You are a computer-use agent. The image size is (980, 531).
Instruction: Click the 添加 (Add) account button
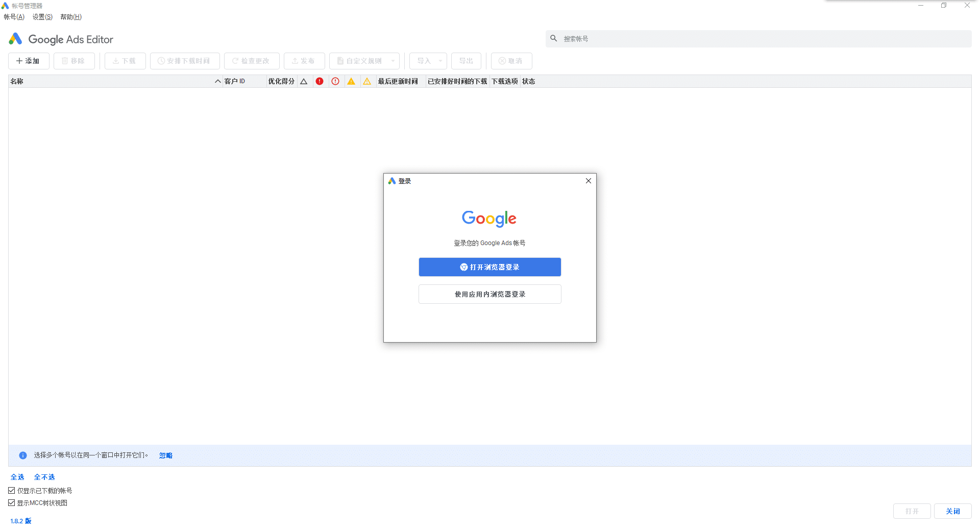pyautogui.click(x=29, y=61)
